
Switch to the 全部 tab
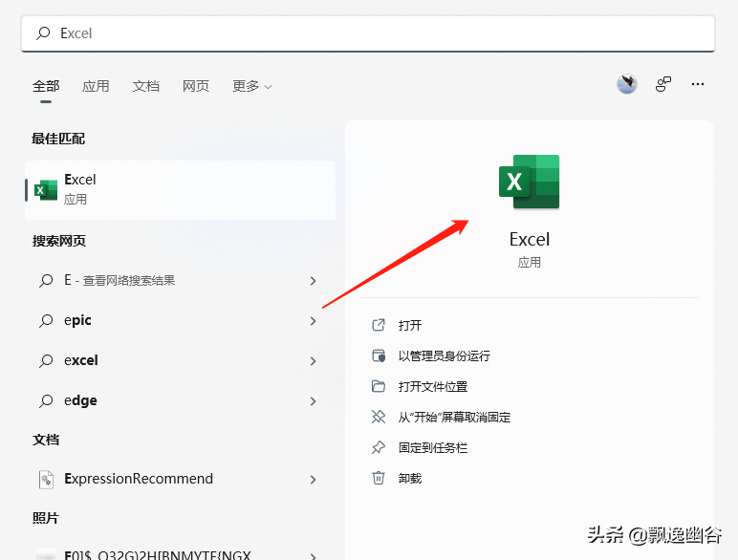click(x=46, y=86)
